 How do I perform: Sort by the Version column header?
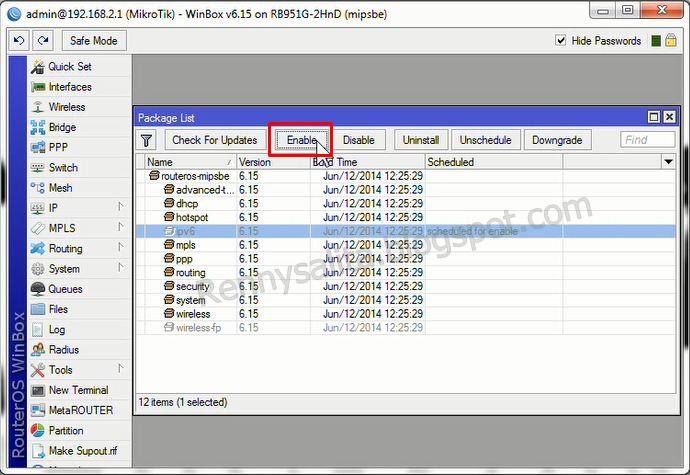click(273, 162)
